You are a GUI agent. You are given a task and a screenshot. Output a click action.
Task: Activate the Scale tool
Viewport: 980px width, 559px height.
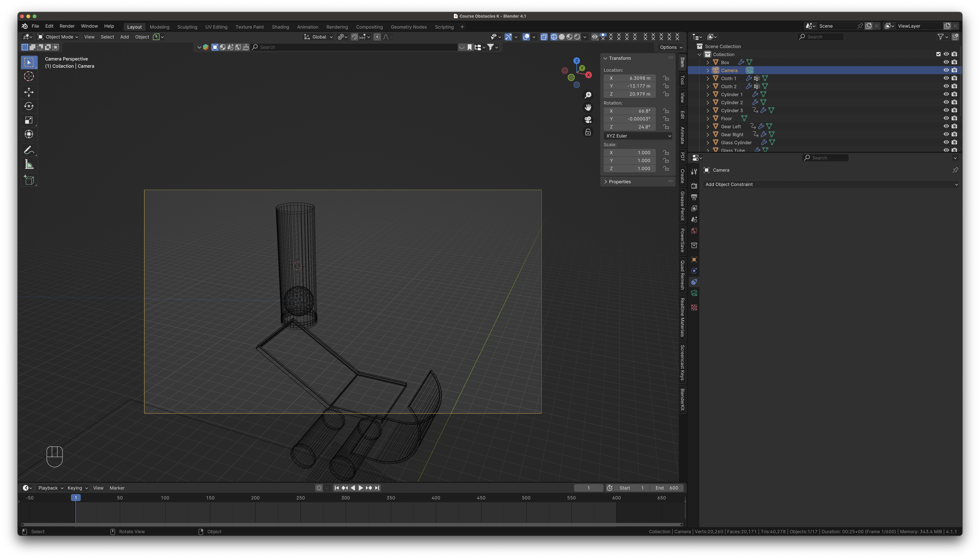(x=29, y=121)
